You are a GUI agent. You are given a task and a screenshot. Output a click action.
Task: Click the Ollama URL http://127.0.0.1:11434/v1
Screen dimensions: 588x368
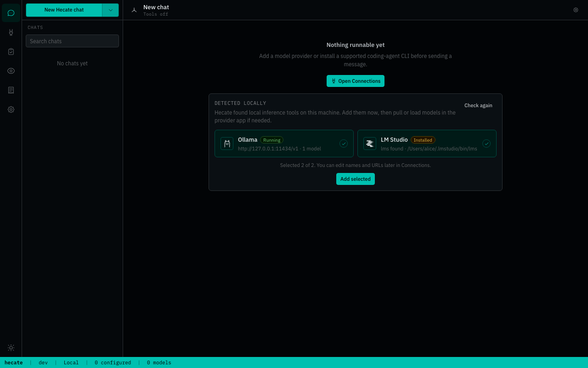[268, 149]
